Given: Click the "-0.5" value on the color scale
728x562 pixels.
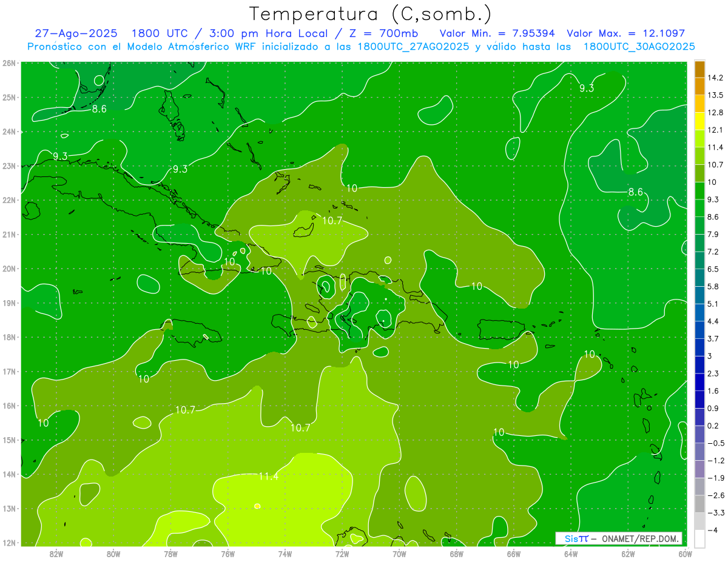Looking at the screenshot, I should [x=715, y=443].
